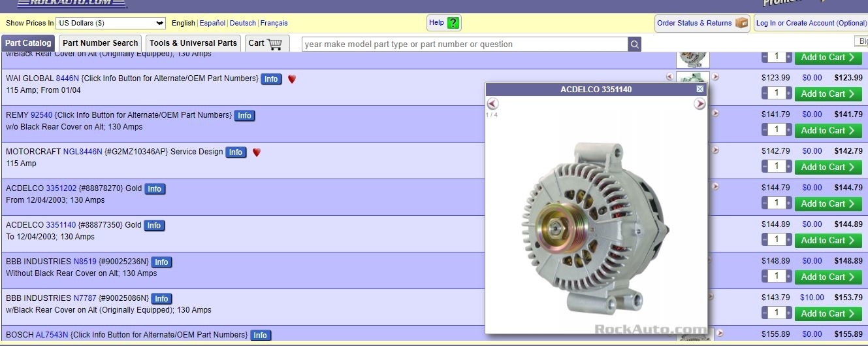Open the Cart tab
The image size is (868, 346).
267,43
